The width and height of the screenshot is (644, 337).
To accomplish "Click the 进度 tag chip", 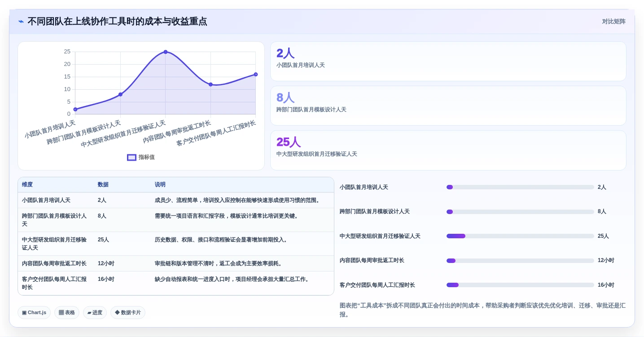I will (95, 313).
